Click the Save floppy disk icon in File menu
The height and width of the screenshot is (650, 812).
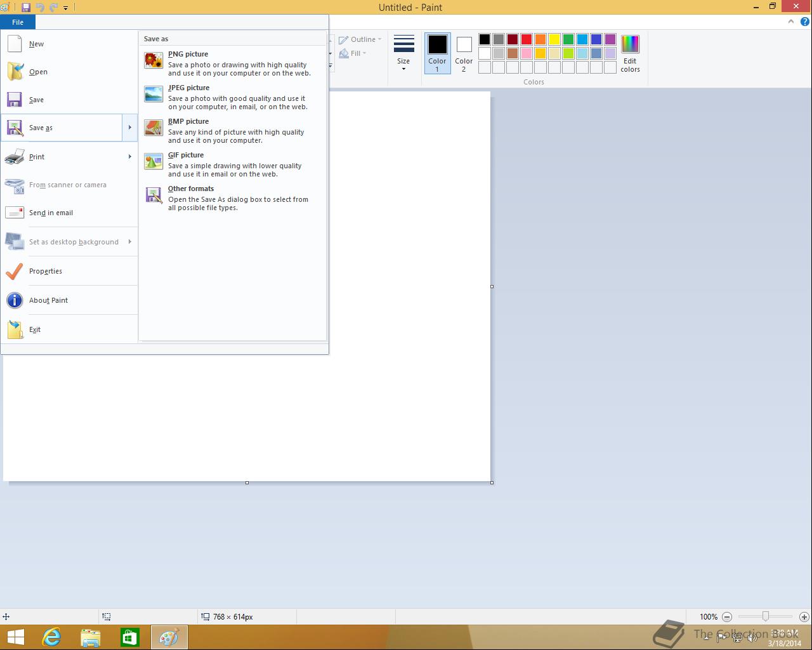tap(15, 100)
